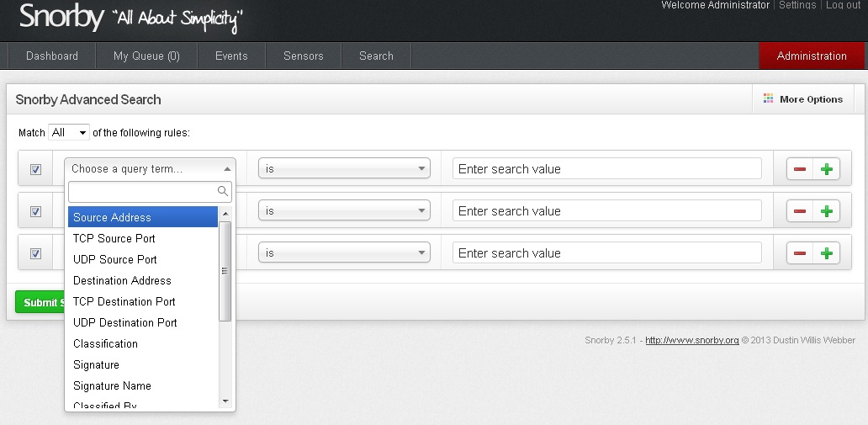
Task: Expand the first rule's 'is' operator dropdown
Action: [x=344, y=169]
